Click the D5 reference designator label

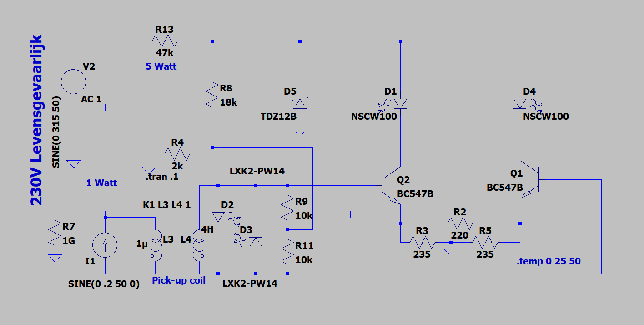coord(290,91)
